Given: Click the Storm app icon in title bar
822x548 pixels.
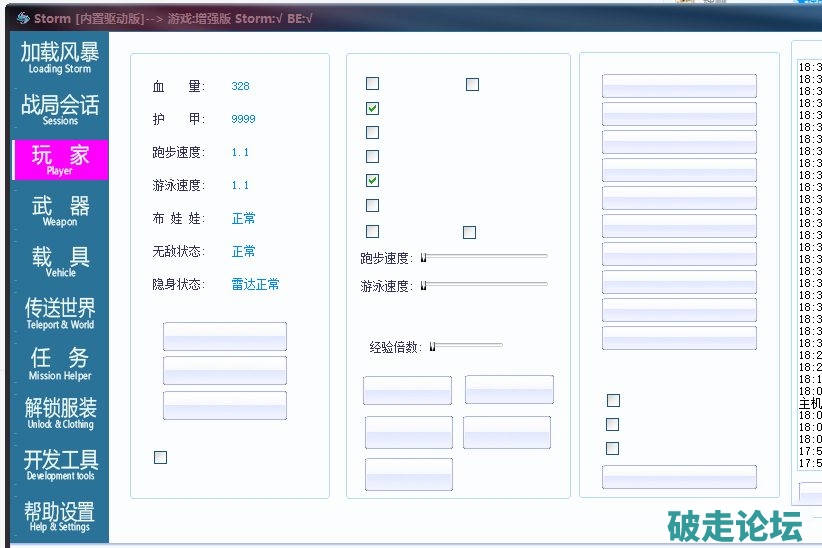Looking at the screenshot, I should [23, 18].
